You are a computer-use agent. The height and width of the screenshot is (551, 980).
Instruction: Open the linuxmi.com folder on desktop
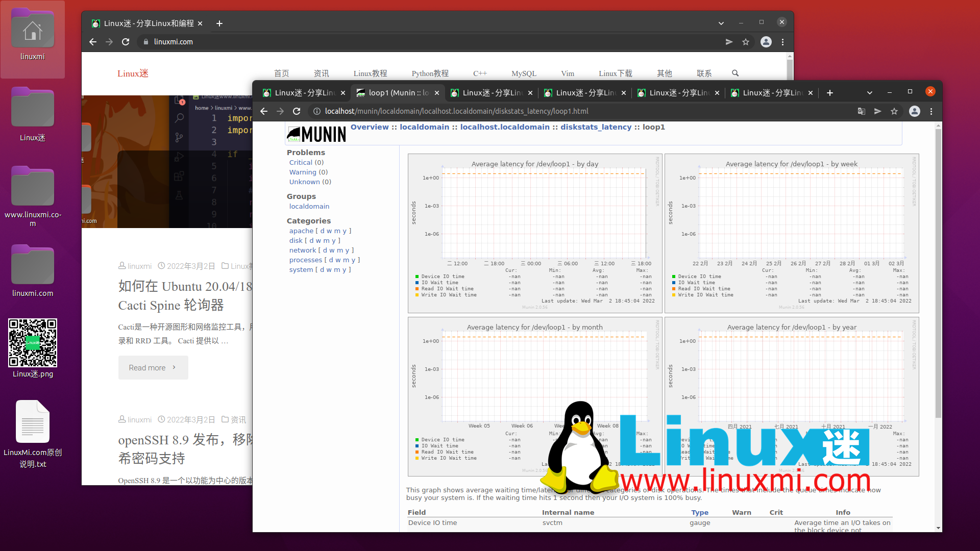[x=33, y=271]
